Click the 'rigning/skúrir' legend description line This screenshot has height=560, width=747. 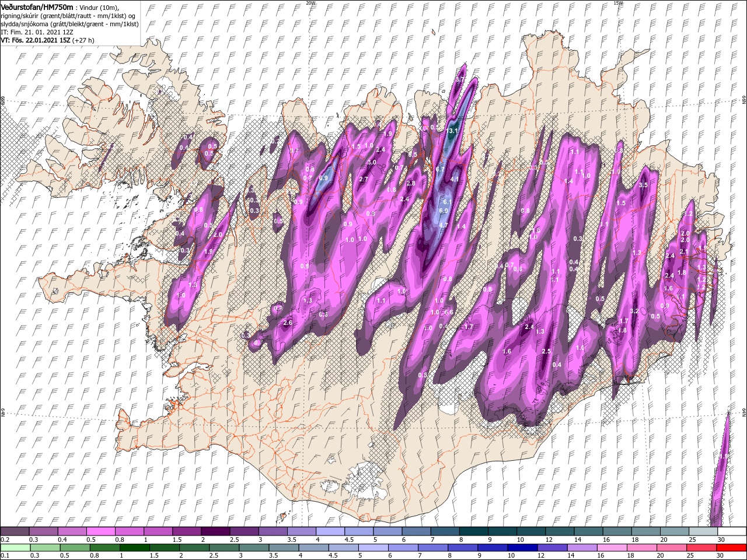point(68,15)
